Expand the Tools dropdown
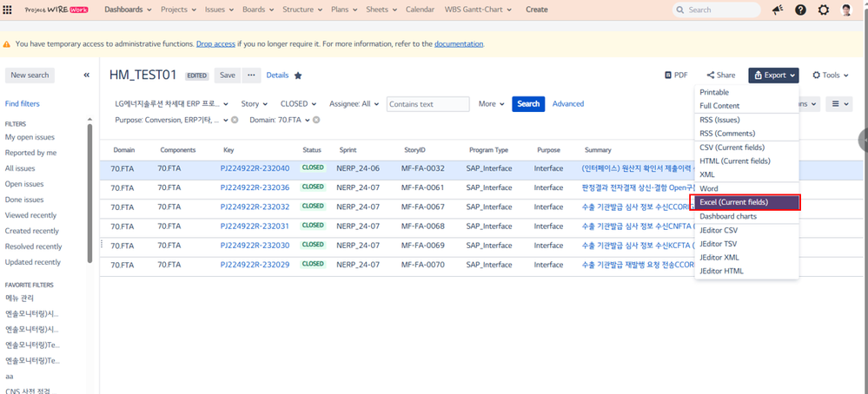Screen dimensions: 868x394 (x=832, y=76)
